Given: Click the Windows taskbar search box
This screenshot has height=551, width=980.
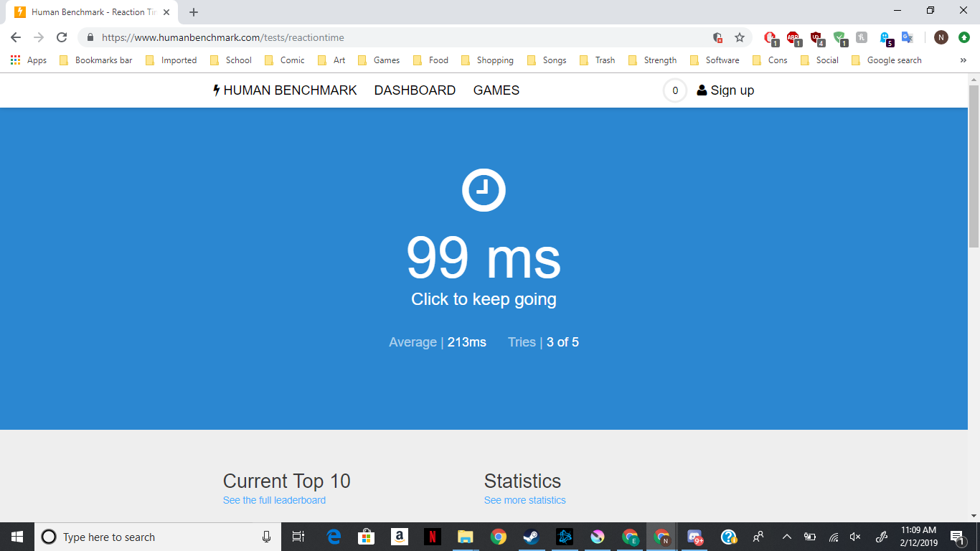Looking at the screenshot, I should coord(158,537).
